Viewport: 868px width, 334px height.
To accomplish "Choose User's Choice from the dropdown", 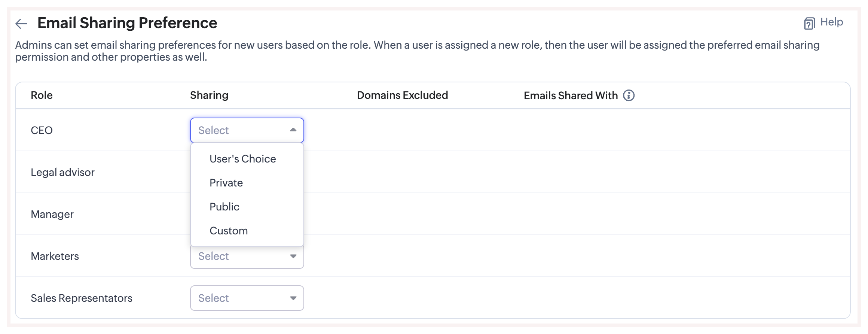I will tap(242, 159).
